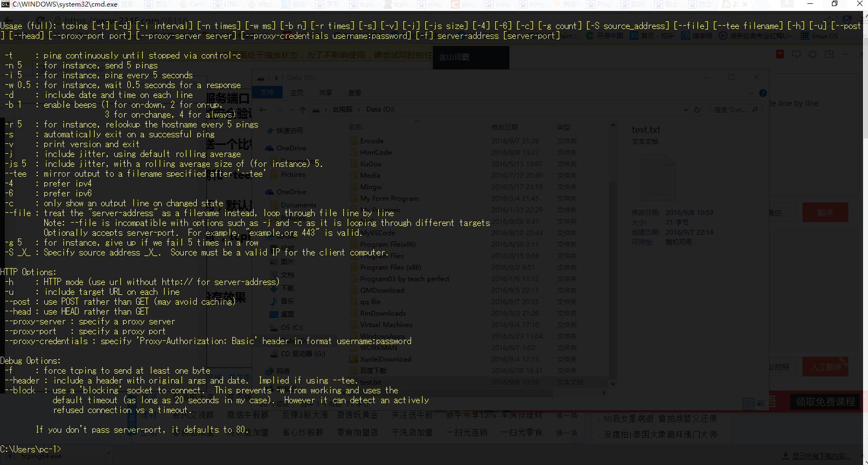Select the HtmlCode folder
This screenshot has height=465, width=868.
pyautogui.click(x=376, y=153)
